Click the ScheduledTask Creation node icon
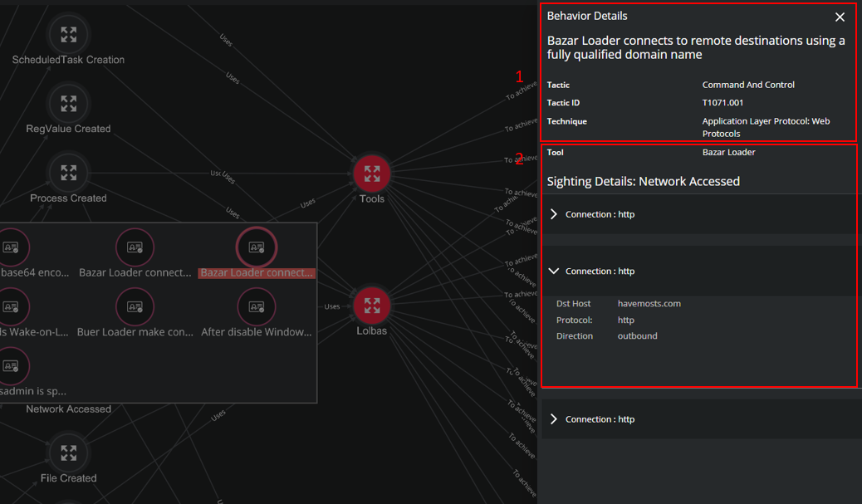 (68, 35)
